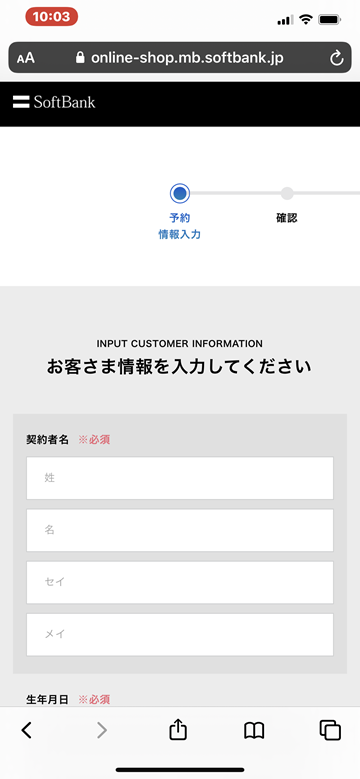Image resolution: width=360 pixels, height=779 pixels.
Task: Tap the 確認 step label
Action: pyautogui.click(x=287, y=218)
